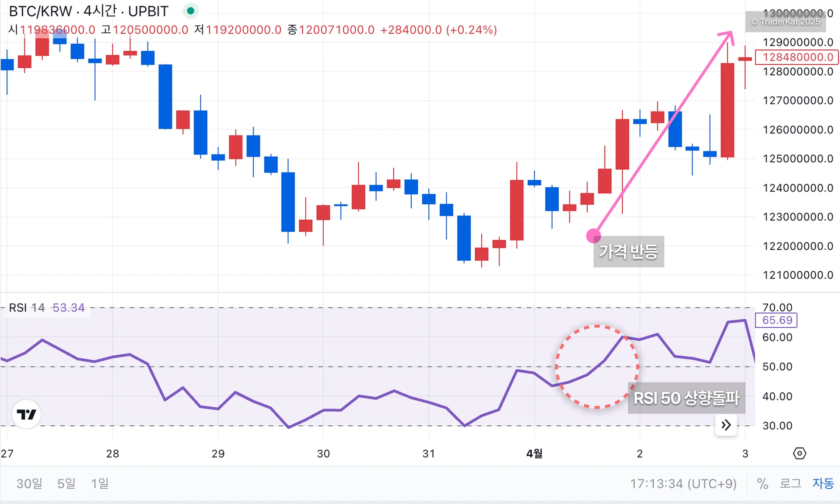
Task: Click the scroll-to-latest double arrow button
Action: point(726,425)
